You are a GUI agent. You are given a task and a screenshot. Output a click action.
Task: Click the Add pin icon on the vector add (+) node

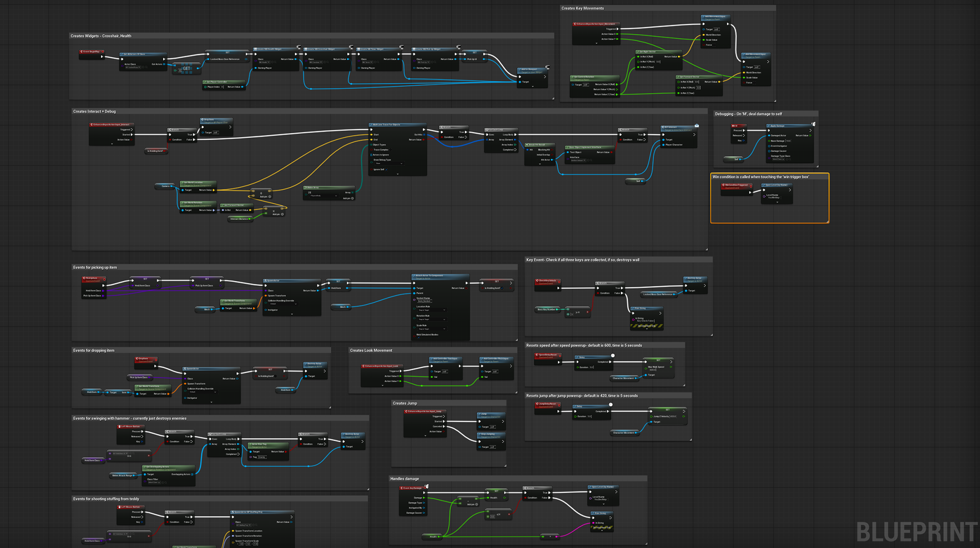point(270,196)
